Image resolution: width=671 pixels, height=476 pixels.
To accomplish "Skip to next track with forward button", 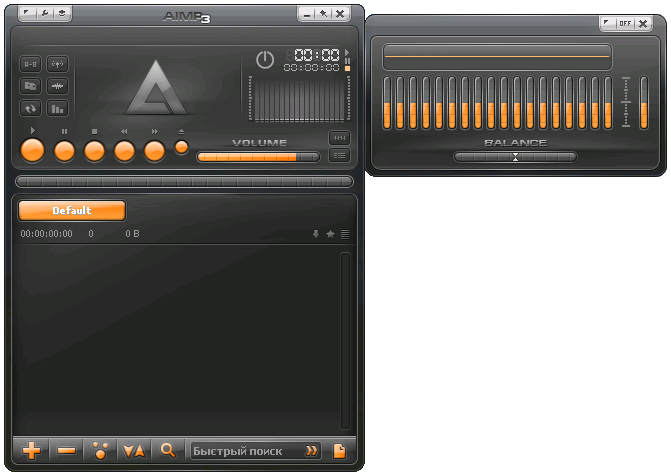I will point(154,151).
